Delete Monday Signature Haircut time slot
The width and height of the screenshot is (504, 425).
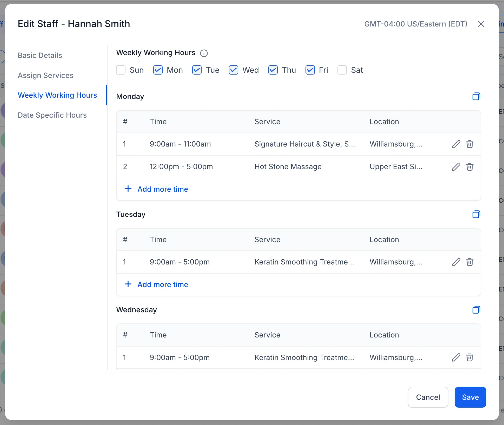[469, 144]
